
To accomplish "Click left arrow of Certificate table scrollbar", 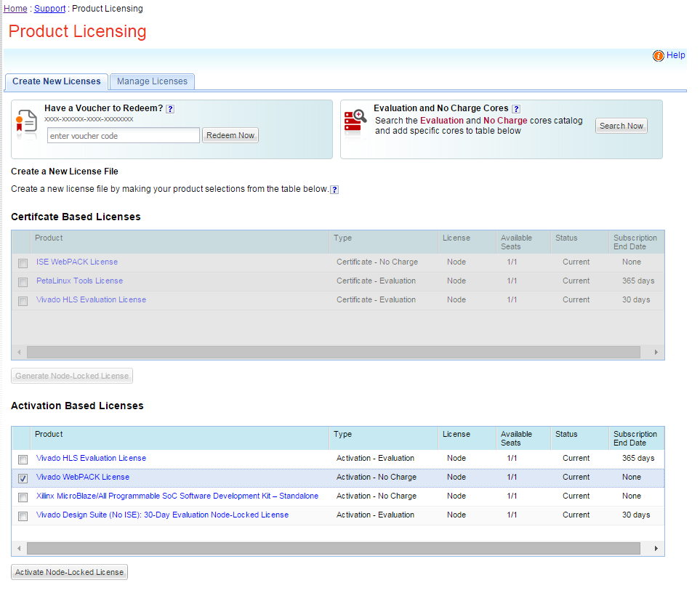I will tap(19, 353).
